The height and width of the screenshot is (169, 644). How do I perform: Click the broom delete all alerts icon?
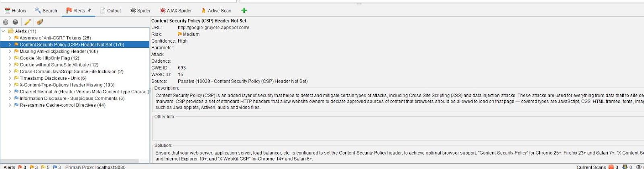39,22
